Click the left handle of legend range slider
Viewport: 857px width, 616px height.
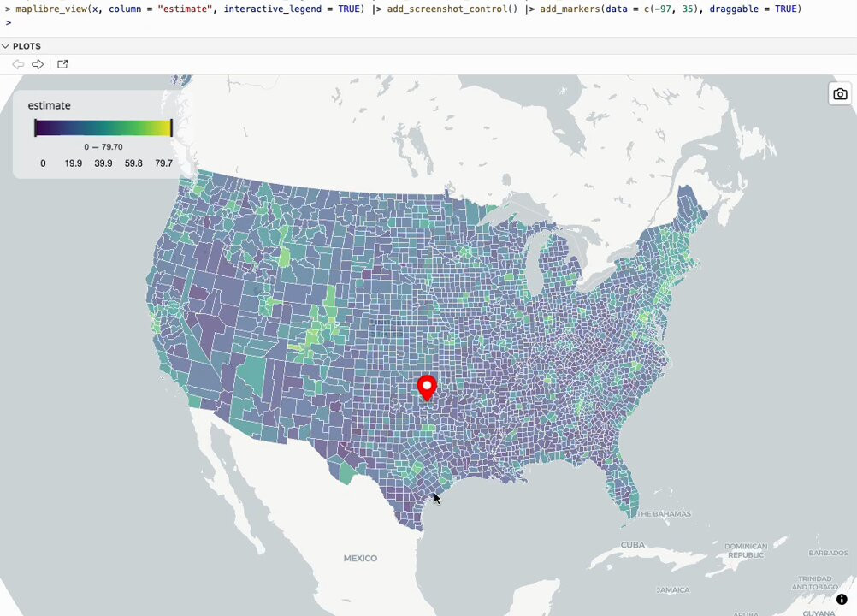coord(35,127)
